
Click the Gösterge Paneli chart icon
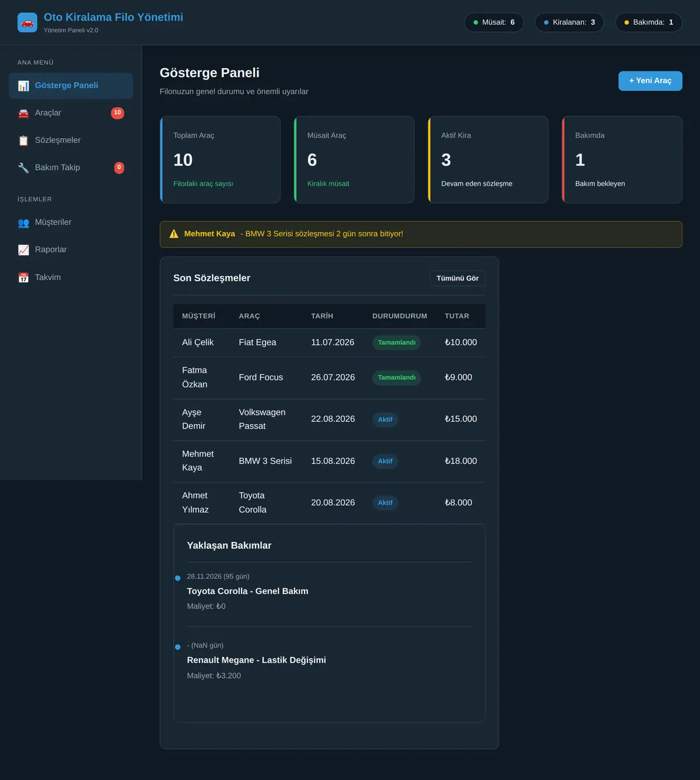(x=23, y=86)
